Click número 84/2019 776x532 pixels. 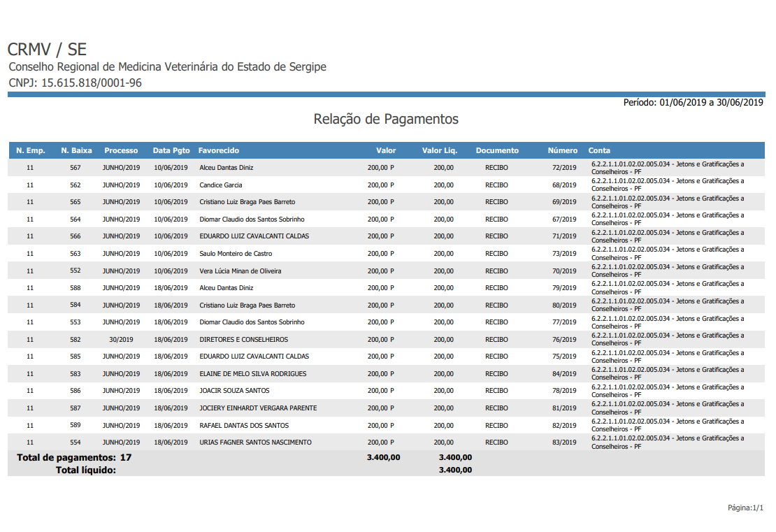tap(565, 373)
